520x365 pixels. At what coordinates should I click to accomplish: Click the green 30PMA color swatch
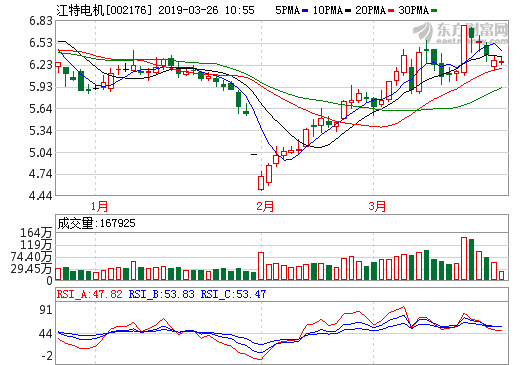pos(434,11)
